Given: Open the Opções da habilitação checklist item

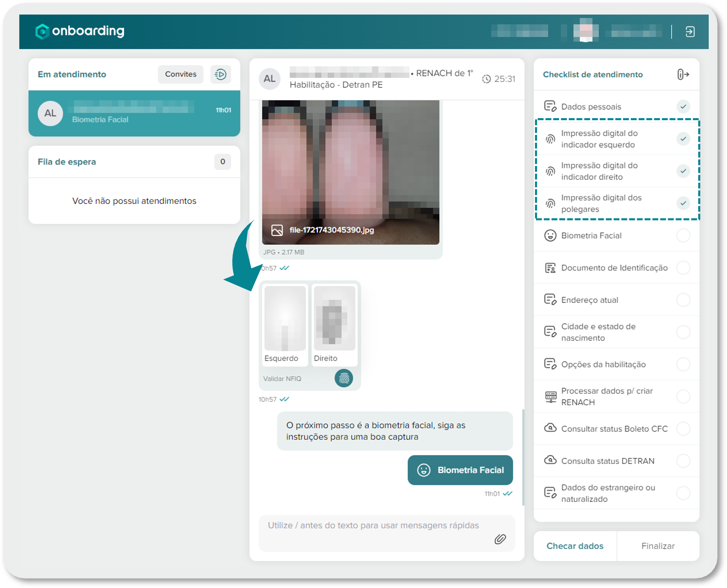Looking at the screenshot, I should [603, 365].
